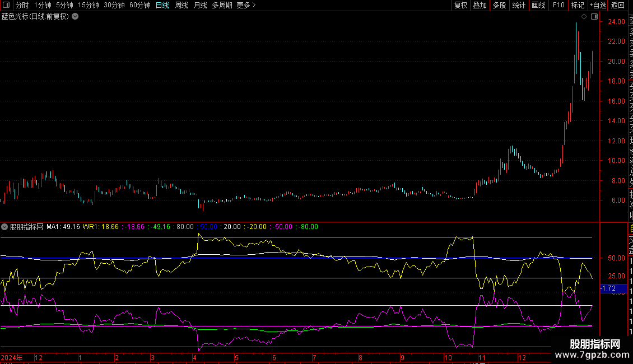Toggle the right side panel icon

594,17
